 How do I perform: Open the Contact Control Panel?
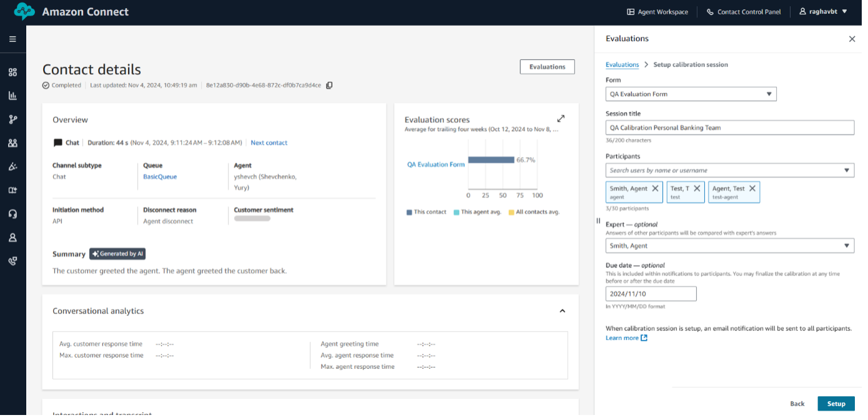(743, 12)
